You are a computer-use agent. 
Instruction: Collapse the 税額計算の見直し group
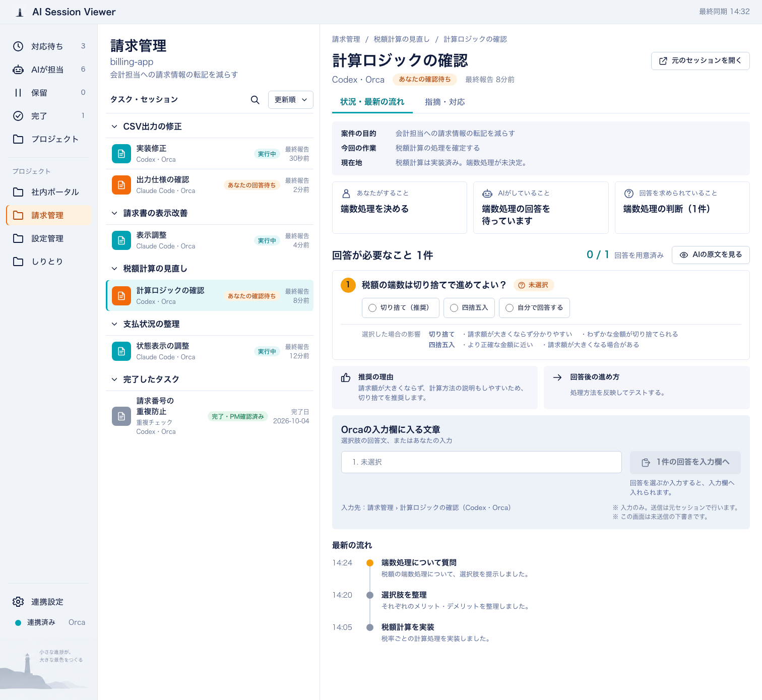(114, 269)
